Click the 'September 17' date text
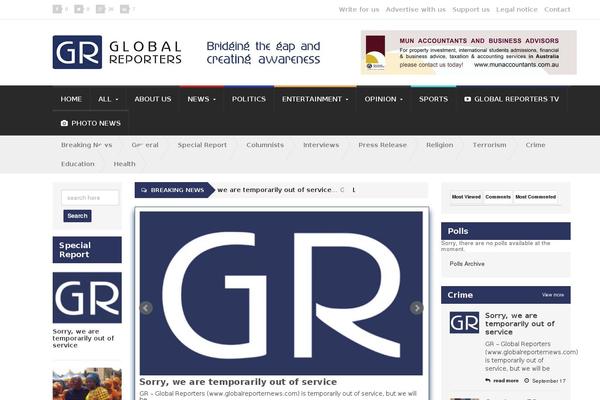This screenshot has height=400, width=600. click(x=548, y=381)
